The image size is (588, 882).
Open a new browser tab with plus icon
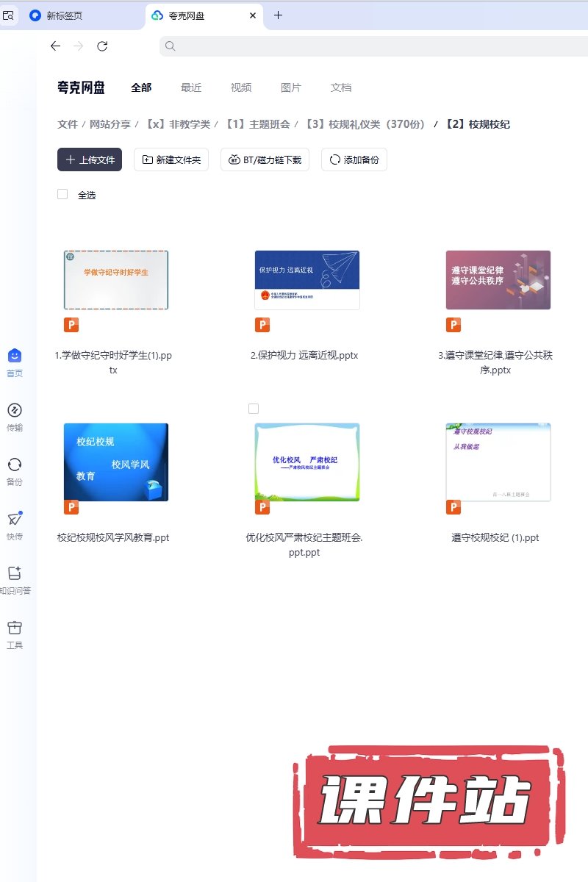(278, 15)
